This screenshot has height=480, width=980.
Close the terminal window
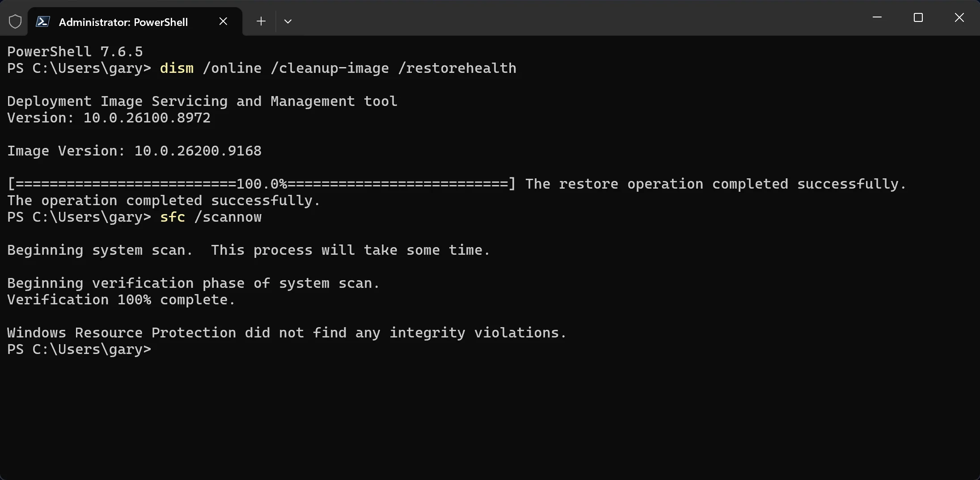959,17
